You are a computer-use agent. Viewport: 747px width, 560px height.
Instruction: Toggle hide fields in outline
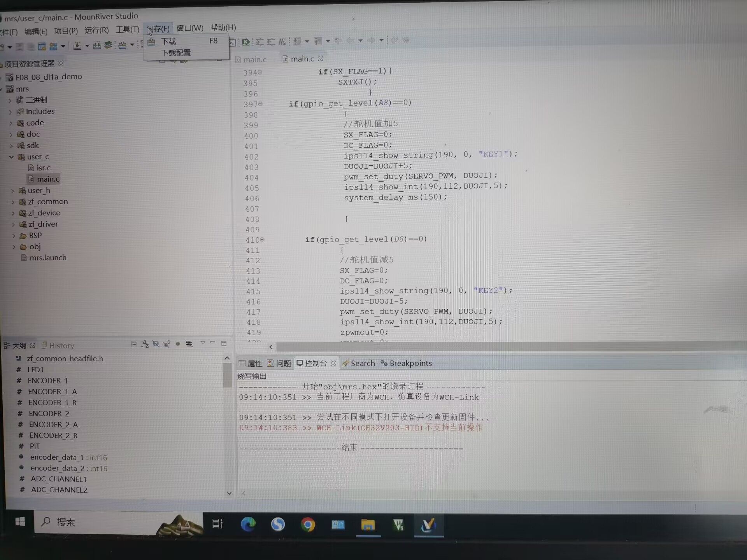pos(156,344)
